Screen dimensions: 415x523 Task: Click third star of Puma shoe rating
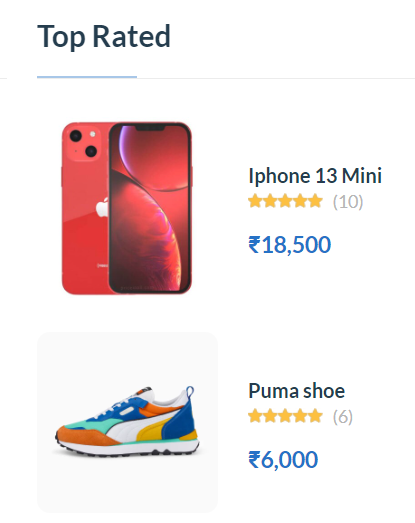[x=285, y=416]
